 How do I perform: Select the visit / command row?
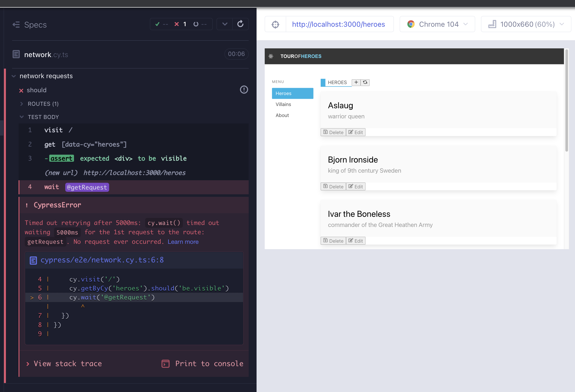[x=134, y=130]
